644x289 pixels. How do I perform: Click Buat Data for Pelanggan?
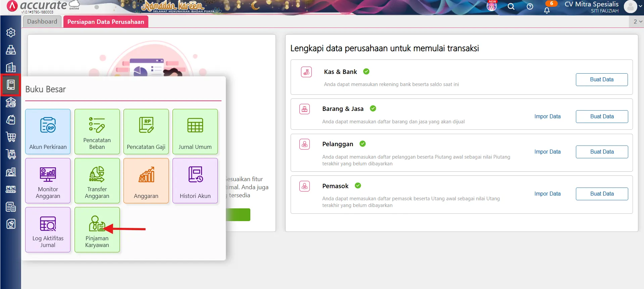602,152
